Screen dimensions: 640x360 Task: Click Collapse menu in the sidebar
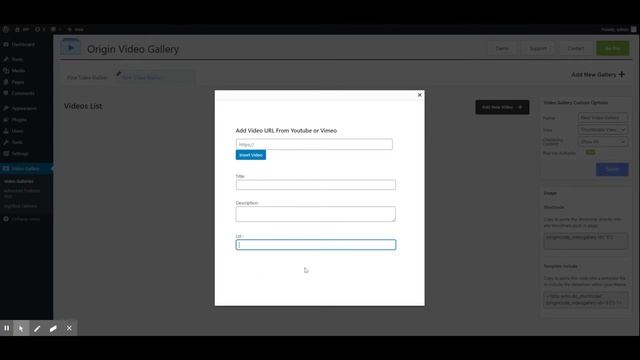coord(25,219)
